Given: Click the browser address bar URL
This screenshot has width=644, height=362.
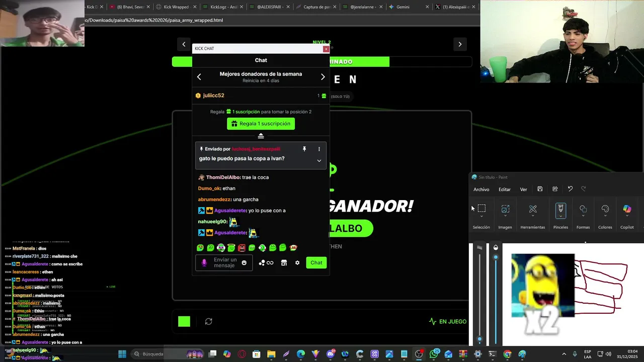Looking at the screenshot, I should [153, 20].
